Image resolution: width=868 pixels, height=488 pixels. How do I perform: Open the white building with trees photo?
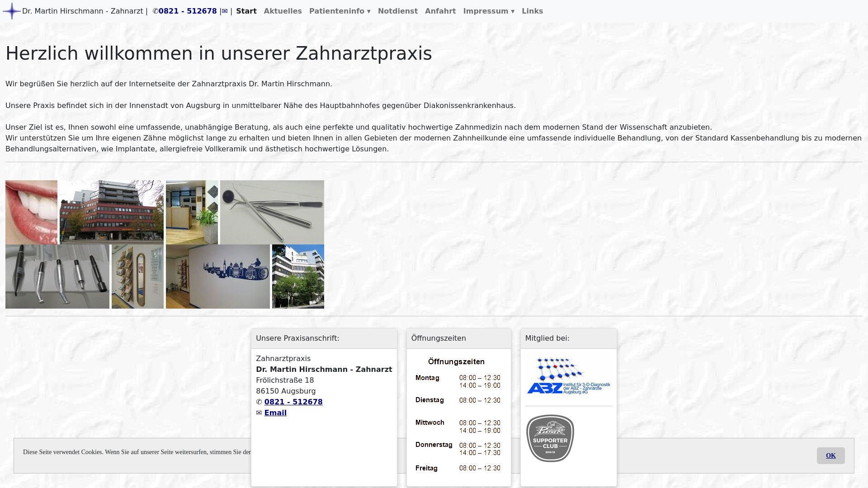coord(298,277)
